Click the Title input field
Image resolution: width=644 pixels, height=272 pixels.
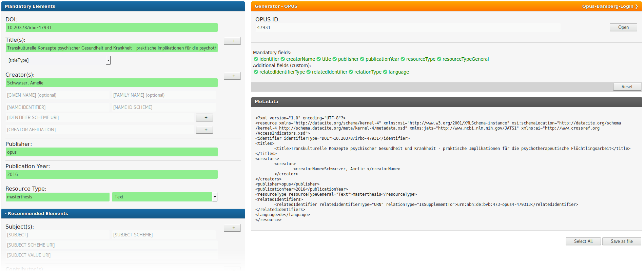[x=112, y=48]
